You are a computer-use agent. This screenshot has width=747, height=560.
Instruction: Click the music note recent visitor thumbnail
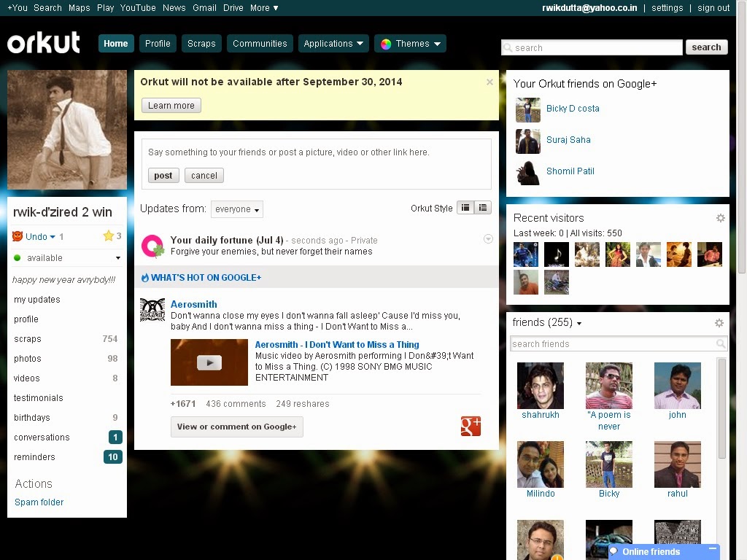pos(557,254)
